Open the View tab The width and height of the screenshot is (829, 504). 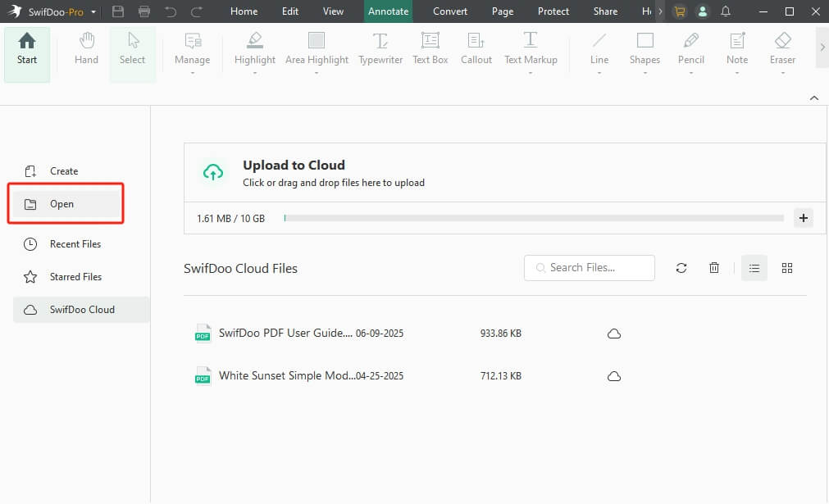333,11
